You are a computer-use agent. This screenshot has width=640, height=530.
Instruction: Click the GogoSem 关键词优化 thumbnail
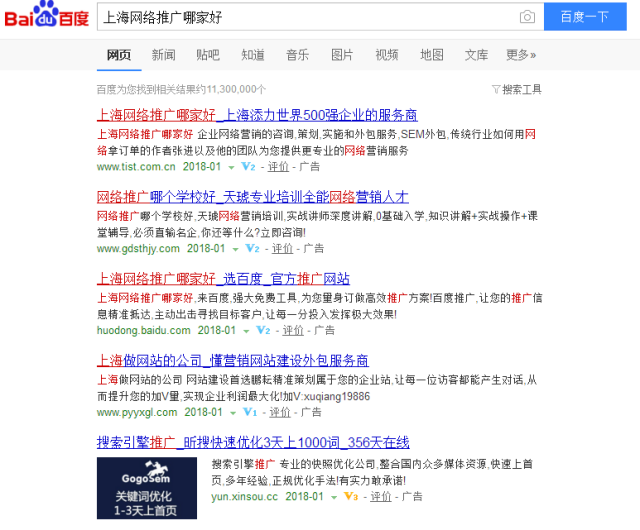click(x=147, y=488)
